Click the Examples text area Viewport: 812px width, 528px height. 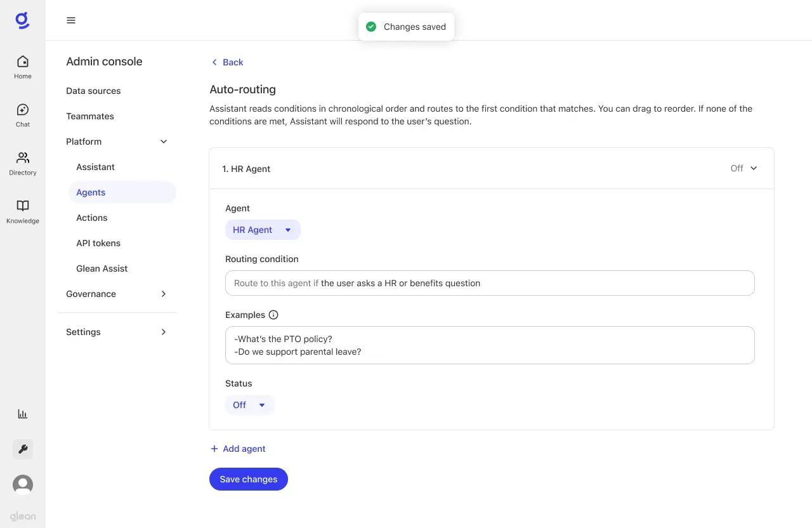click(x=490, y=345)
